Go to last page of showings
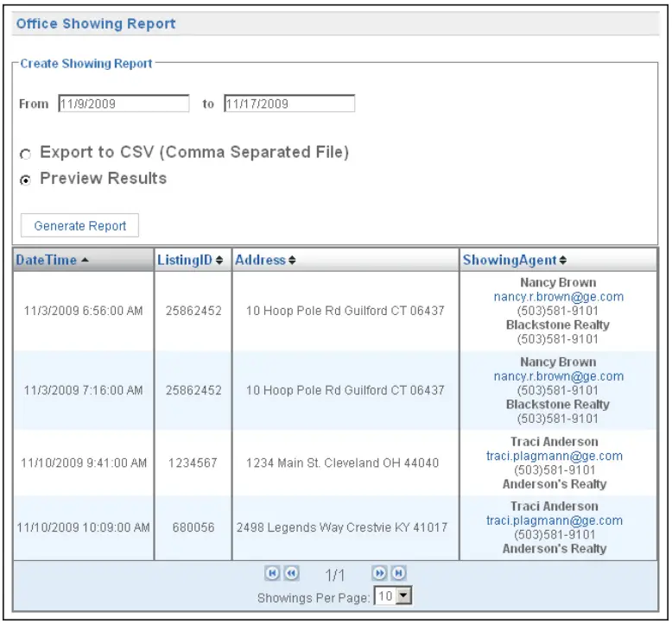The image size is (672, 624). 398,573
